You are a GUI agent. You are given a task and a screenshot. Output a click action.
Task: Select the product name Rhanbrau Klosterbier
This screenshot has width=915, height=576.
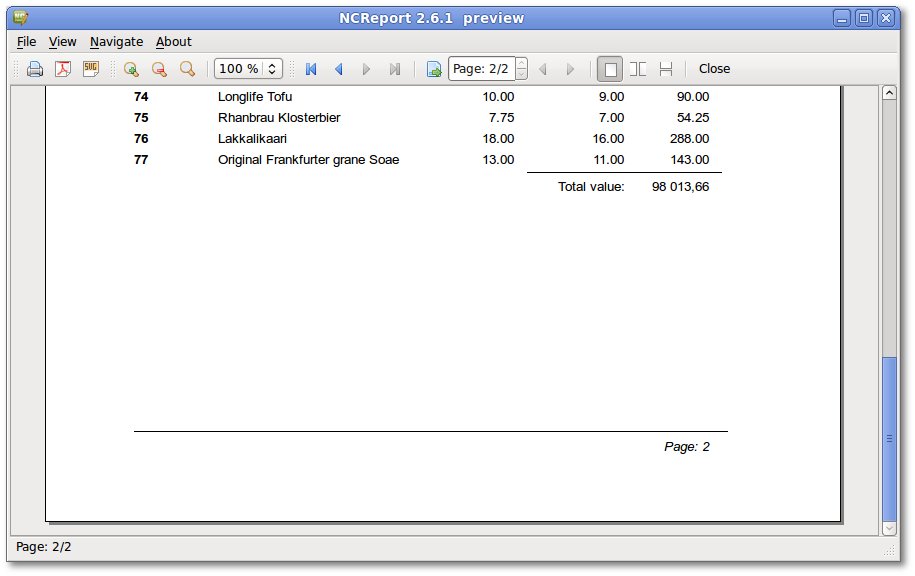(x=279, y=118)
